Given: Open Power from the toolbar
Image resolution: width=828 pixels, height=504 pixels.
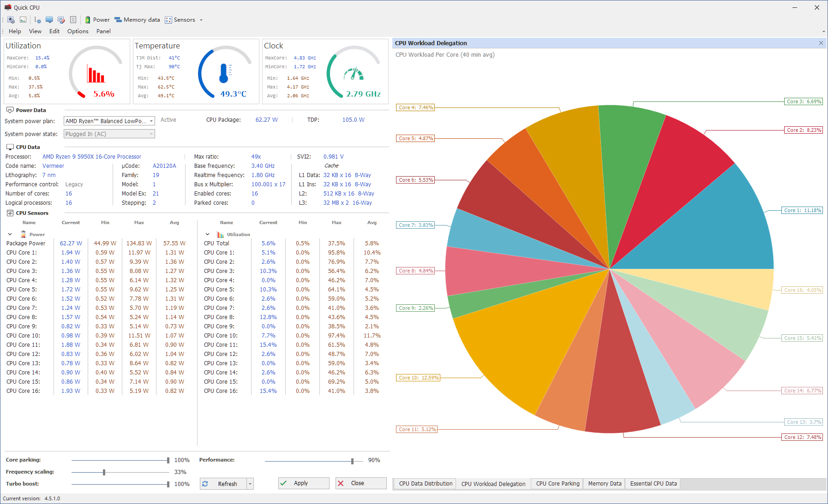Looking at the screenshot, I should click(97, 20).
